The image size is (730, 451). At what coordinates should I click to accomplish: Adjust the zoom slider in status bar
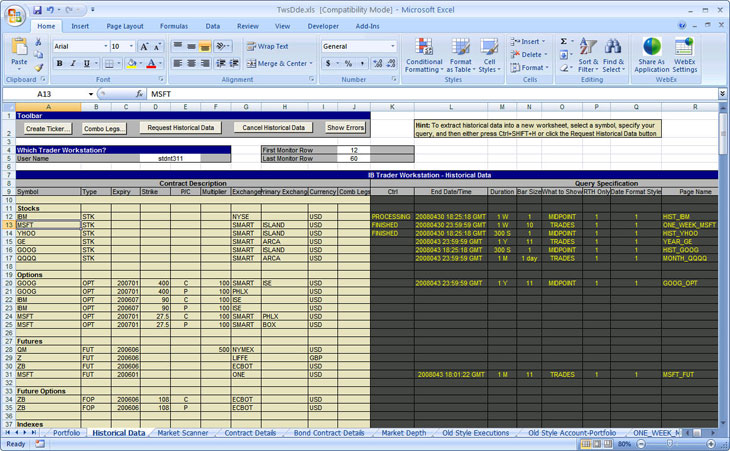point(669,444)
